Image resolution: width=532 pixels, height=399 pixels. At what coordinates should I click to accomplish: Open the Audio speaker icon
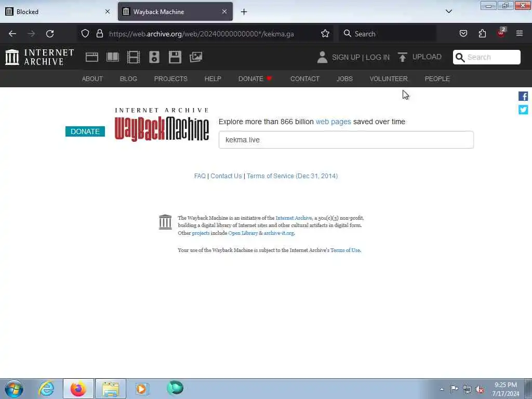click(154, 57)
